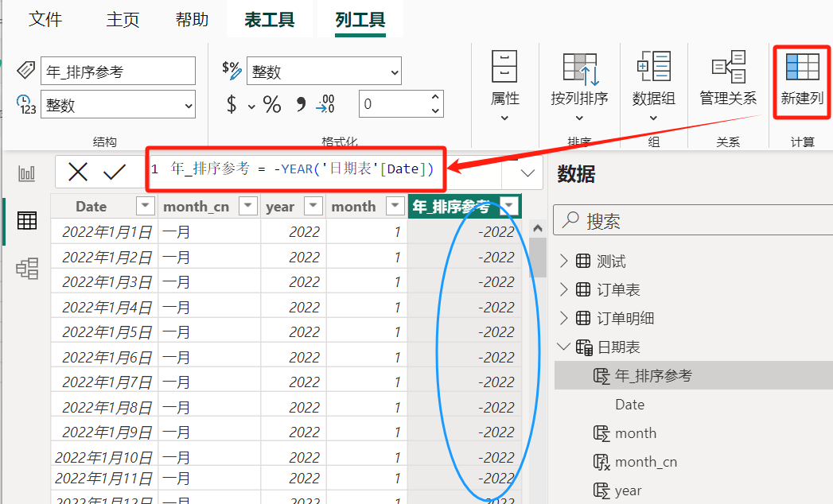This screenshot has height=504, width=833.
Task: Edit the column name field 年_排序参考
Action: pos(118,72)
